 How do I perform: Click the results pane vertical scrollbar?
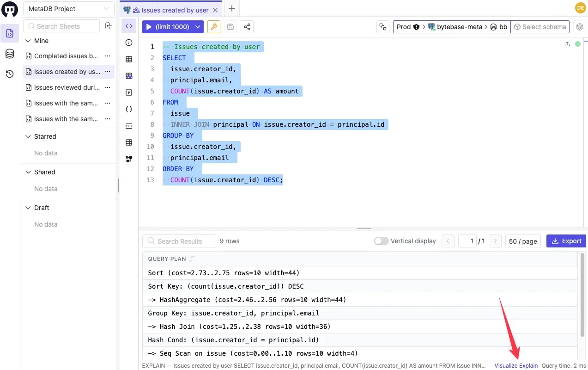582,305
